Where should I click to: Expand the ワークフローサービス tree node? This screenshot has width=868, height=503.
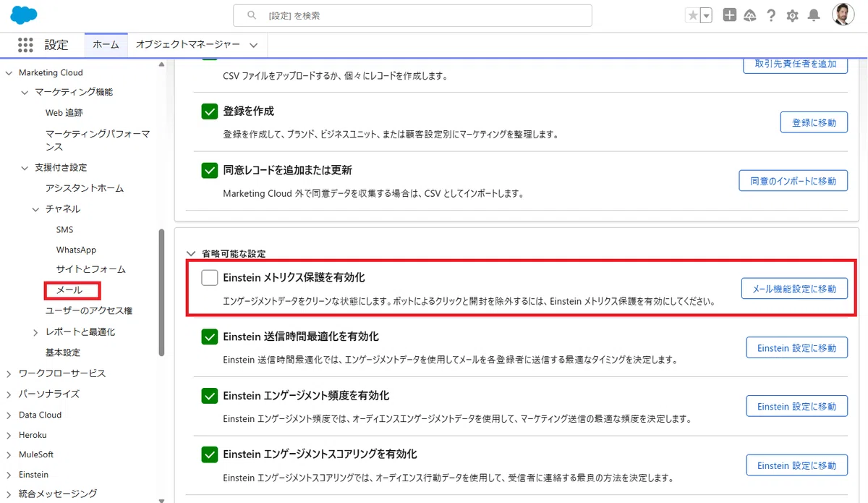point(9,373)
